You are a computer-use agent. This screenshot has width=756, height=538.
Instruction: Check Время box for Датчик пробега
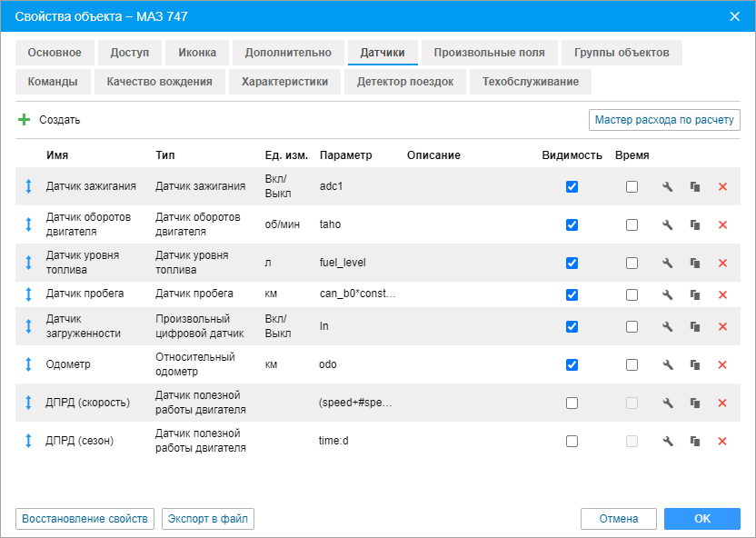click(632, 294)
